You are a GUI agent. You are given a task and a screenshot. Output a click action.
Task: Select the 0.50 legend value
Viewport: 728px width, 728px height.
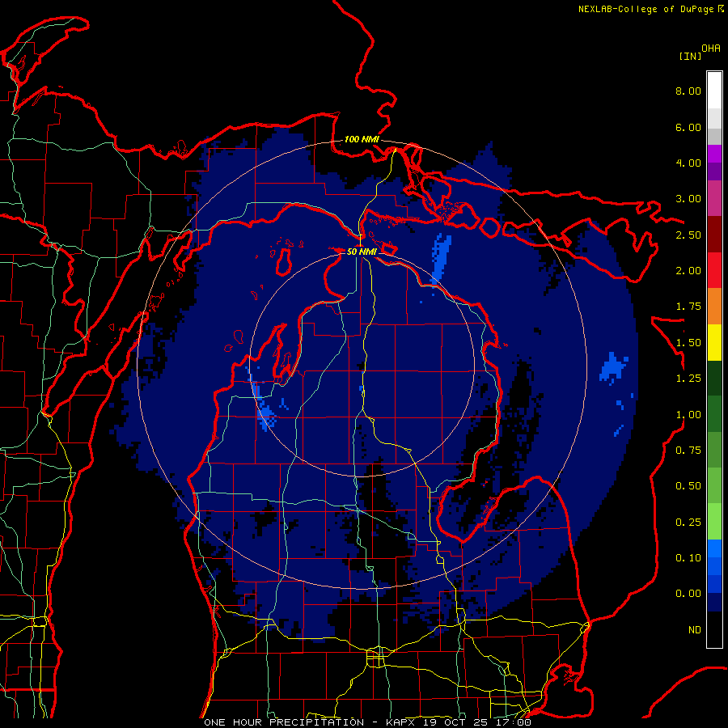(x=688, y=486)
